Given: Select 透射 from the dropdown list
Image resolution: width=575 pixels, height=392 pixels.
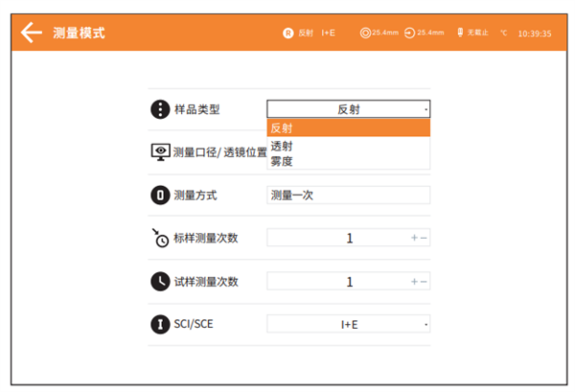Looking at the screenshot, I should point(348,146).
